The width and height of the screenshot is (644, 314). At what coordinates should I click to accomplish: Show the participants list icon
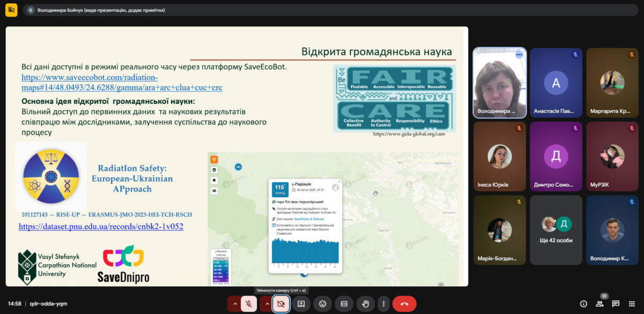599,304
